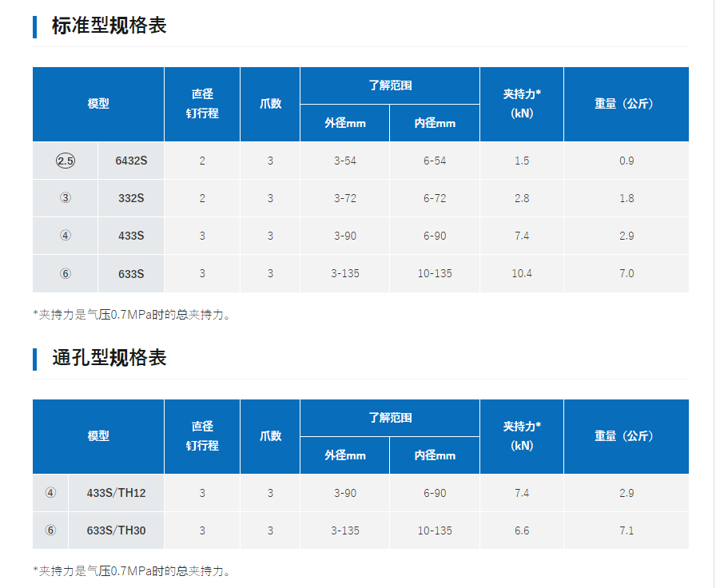Click circled ④ beside model 433S
The height and width of the screenshot is (588, 716).
66,236
